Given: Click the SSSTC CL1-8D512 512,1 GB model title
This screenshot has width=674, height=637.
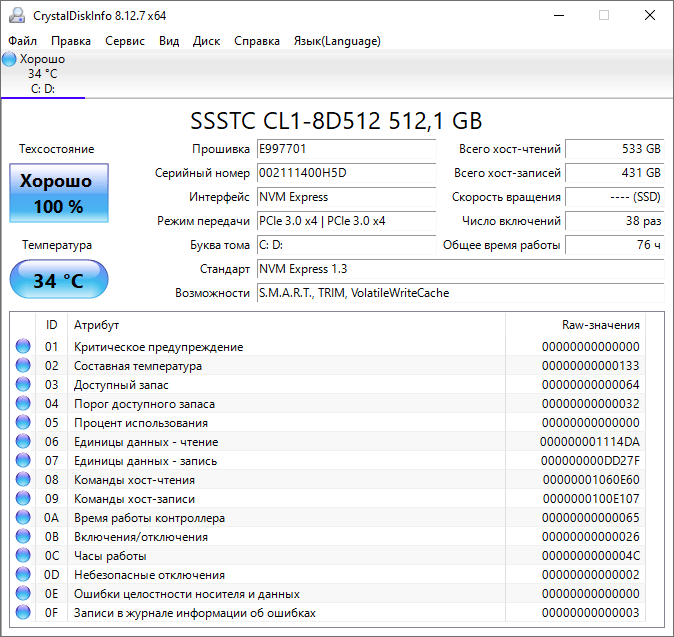Looking at the screenshot, I should [336, 121].
